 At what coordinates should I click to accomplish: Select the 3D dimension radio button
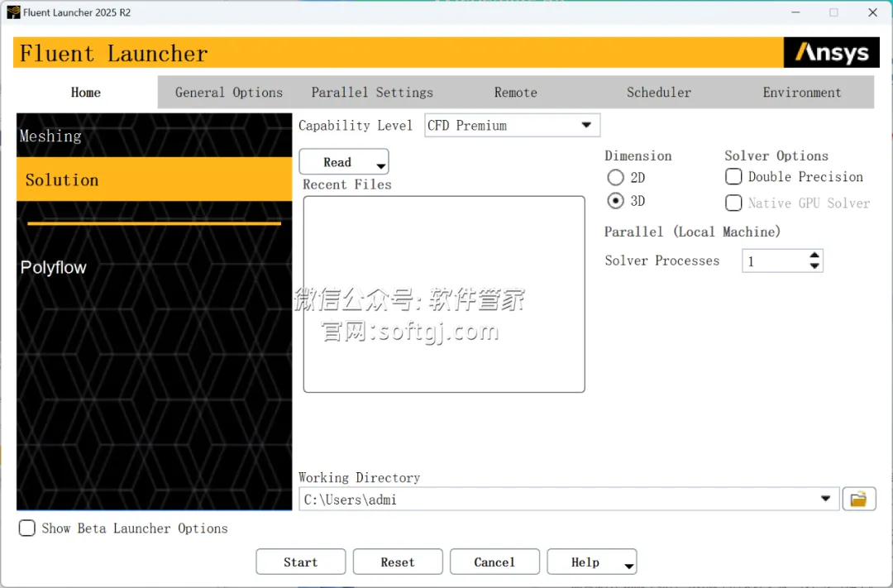coord(616,201)
